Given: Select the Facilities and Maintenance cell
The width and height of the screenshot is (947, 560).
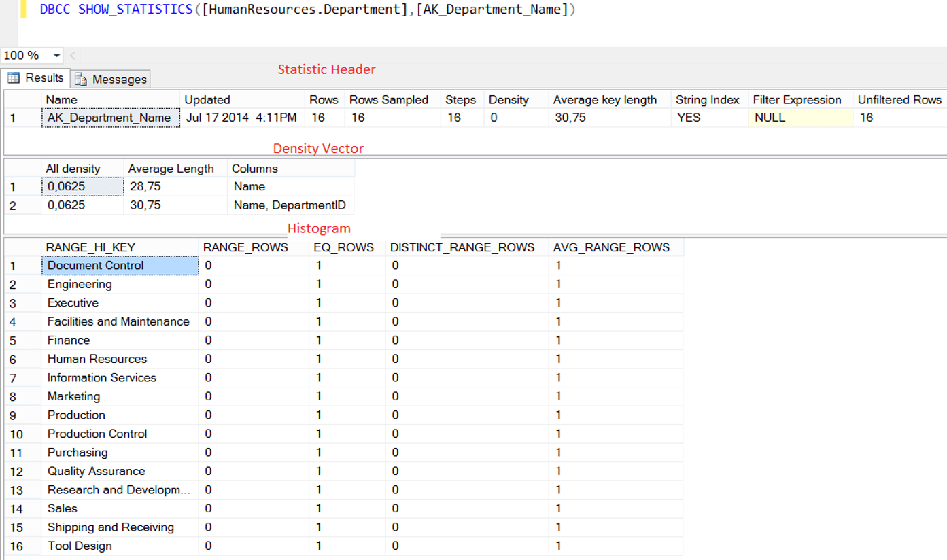Looking at the screenshot, I should click(120, 321).
